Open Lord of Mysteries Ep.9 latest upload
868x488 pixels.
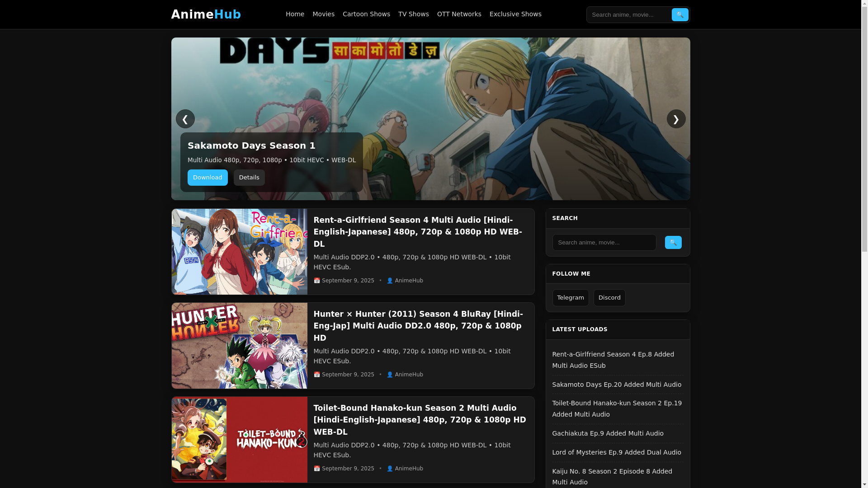coord(617,452)
